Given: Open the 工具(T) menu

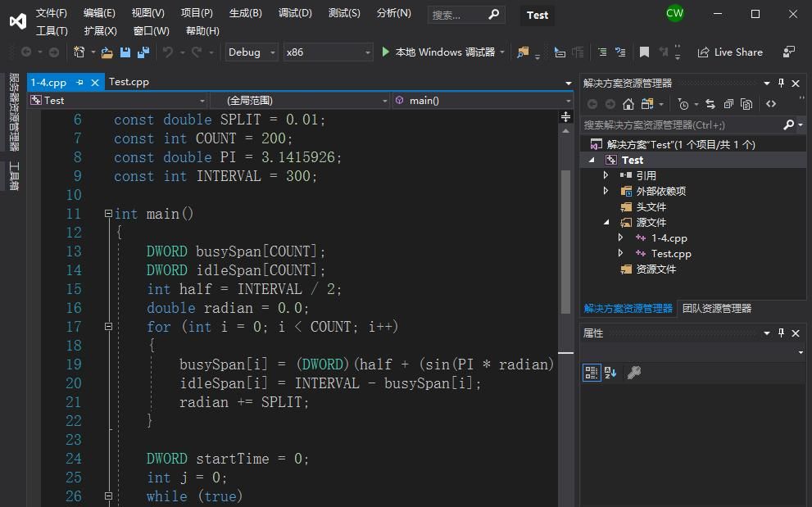Looking at the screenshot, I should 52,30.
